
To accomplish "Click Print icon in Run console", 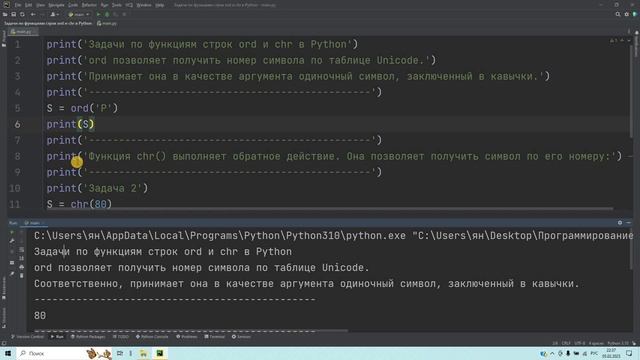I will 22,267.
